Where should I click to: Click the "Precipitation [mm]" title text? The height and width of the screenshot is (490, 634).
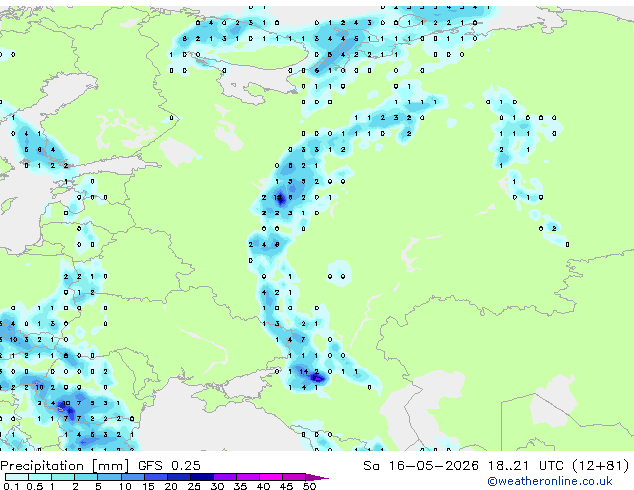(x=64, y=466)
